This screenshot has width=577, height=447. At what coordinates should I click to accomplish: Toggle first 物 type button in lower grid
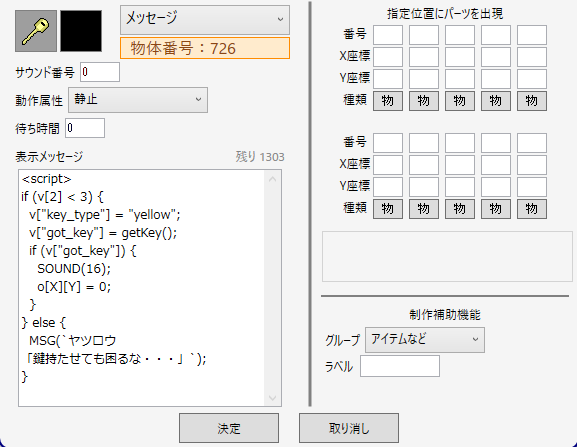388,209
